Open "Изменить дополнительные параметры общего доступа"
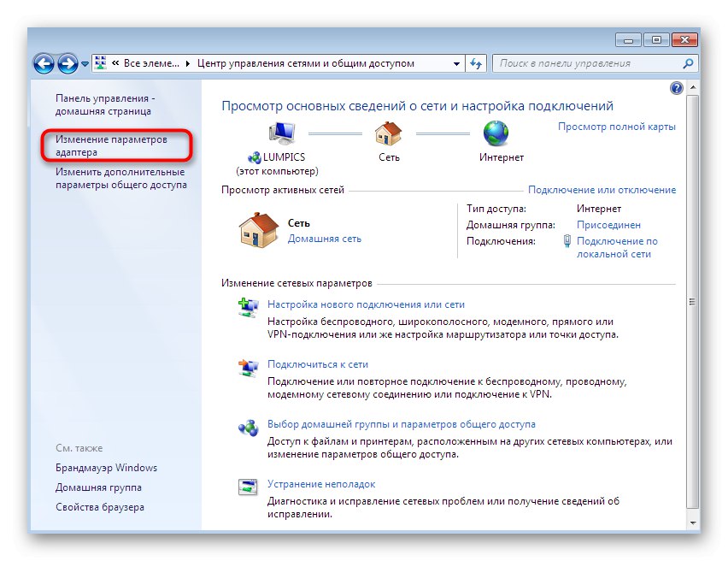Image resolution: width=728 pixels, height=561 pixels. 121,178
